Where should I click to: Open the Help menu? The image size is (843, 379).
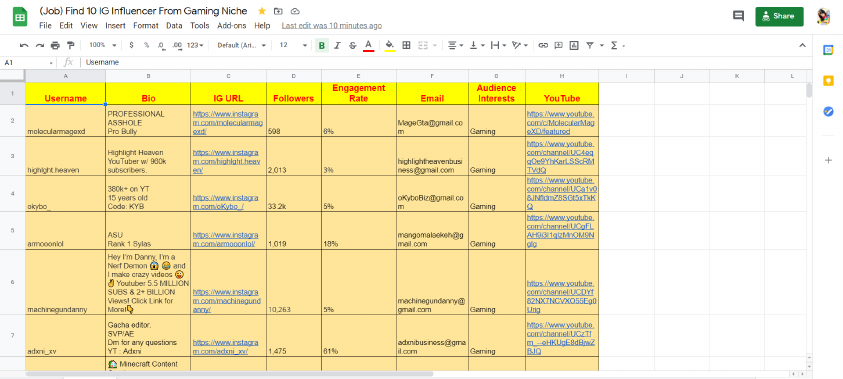(x=262, y=25)
